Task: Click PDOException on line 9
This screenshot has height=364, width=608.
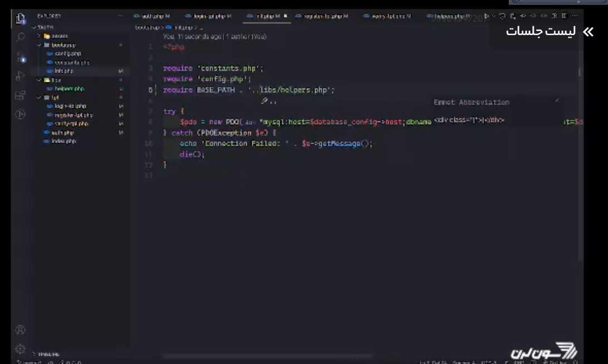Action: pos(226,133)
